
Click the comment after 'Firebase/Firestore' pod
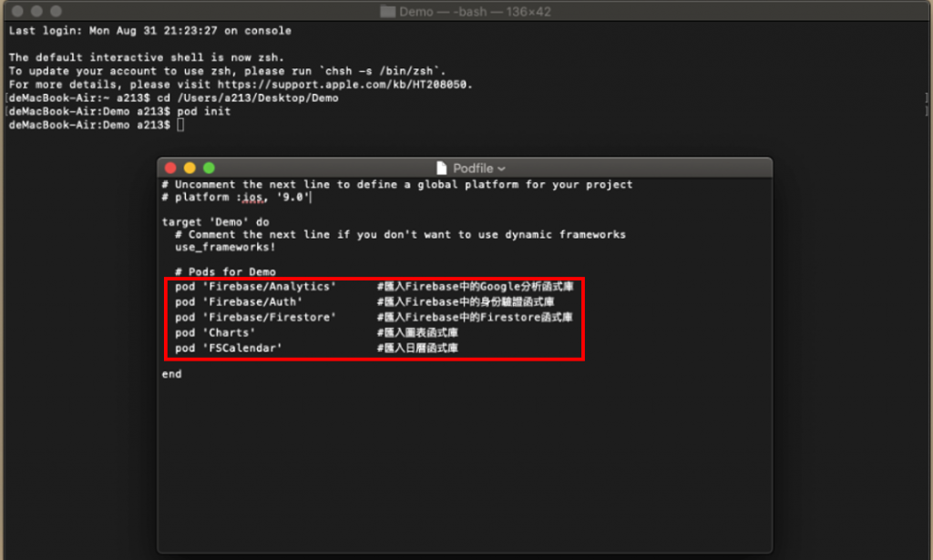coord(474,318)
